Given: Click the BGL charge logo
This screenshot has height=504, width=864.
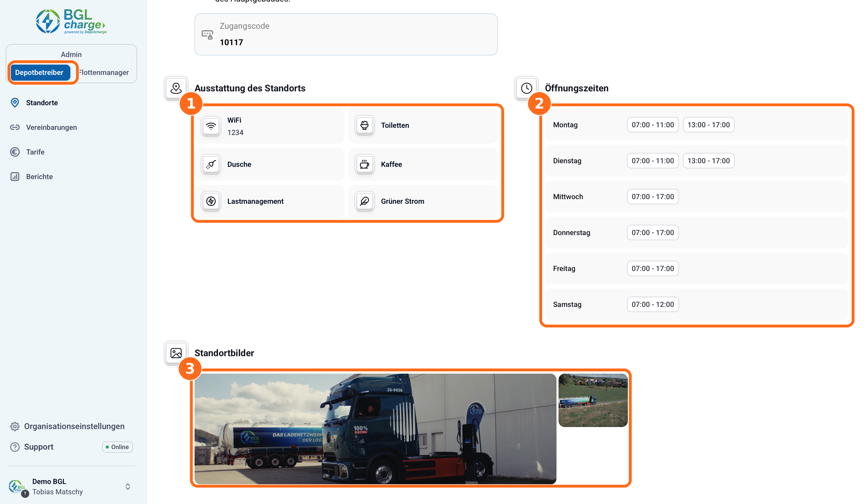Looking at the screenshot, I should click(71, 21).
